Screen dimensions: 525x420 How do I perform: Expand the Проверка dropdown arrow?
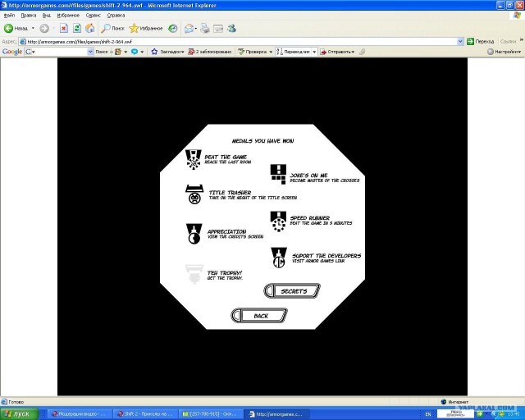point(271,52)
